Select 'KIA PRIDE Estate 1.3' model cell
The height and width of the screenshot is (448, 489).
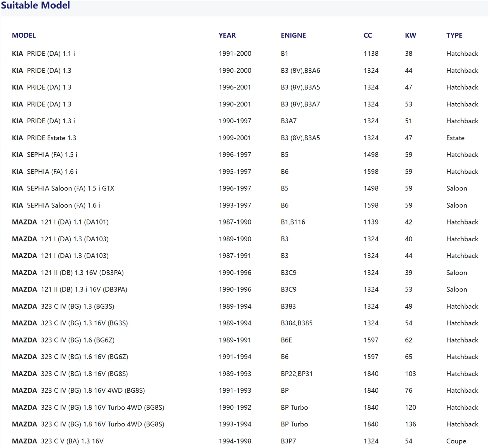point(44,138)
